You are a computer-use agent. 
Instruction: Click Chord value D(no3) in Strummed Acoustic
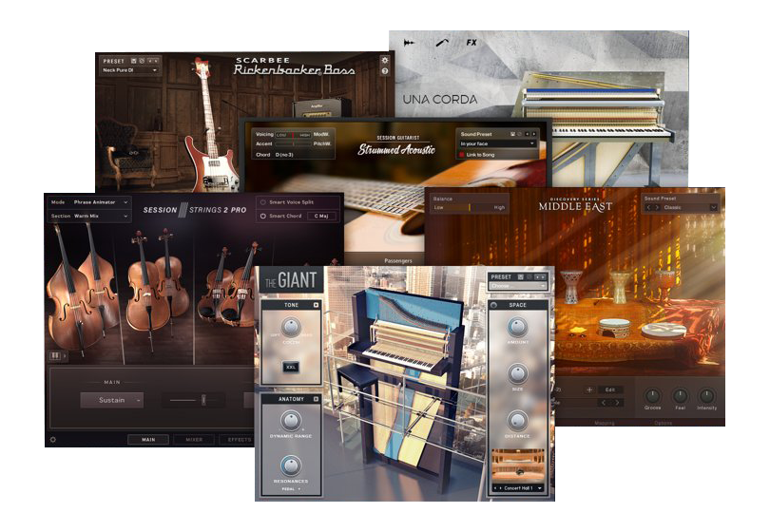[284, 155]
